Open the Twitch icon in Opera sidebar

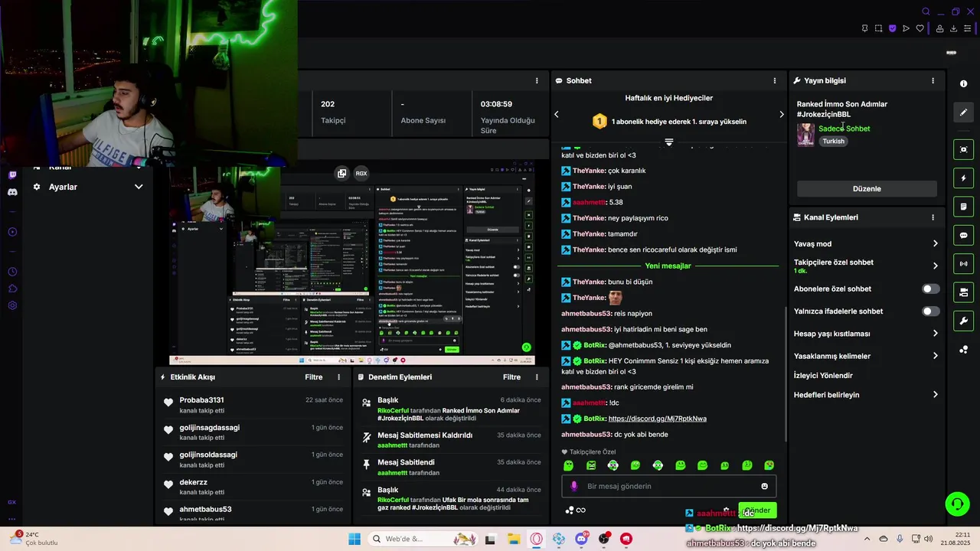click(12, 175)
